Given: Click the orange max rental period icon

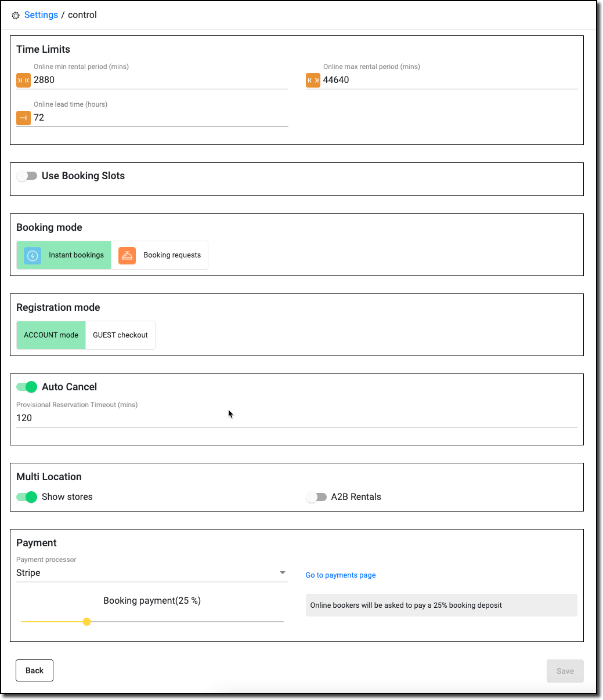Looking at the screenshot, I should (313, 80).
